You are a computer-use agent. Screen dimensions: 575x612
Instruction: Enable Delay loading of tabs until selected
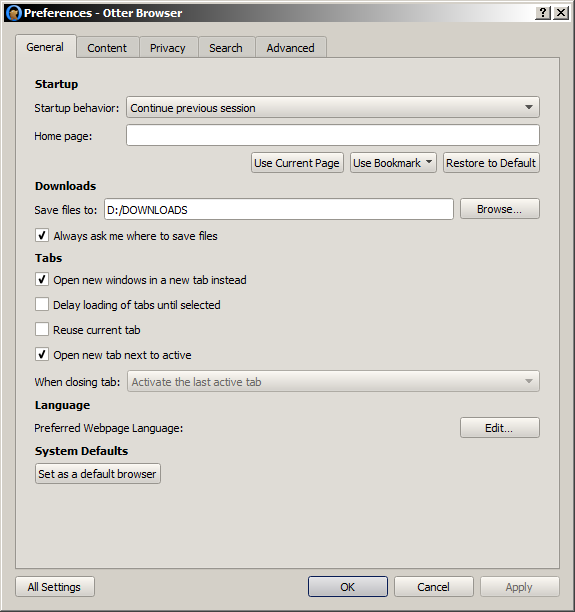click(42, 304)
